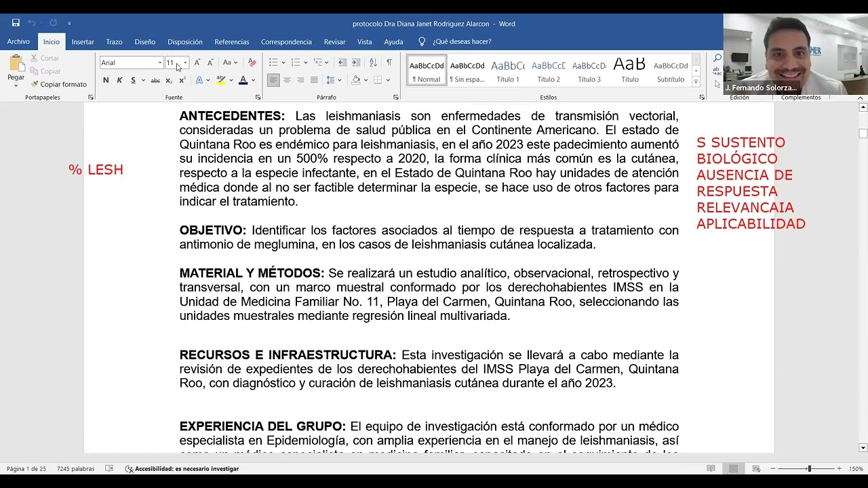The image size is (868, 488).
Task: Click the vertical scrollbar down arrow
Action: point(863,447)
